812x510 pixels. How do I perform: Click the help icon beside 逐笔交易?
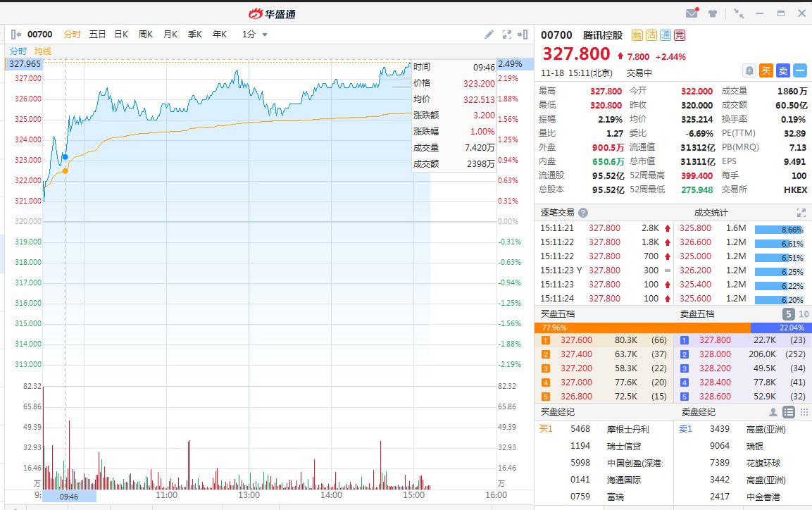click(x=583, y=213)
